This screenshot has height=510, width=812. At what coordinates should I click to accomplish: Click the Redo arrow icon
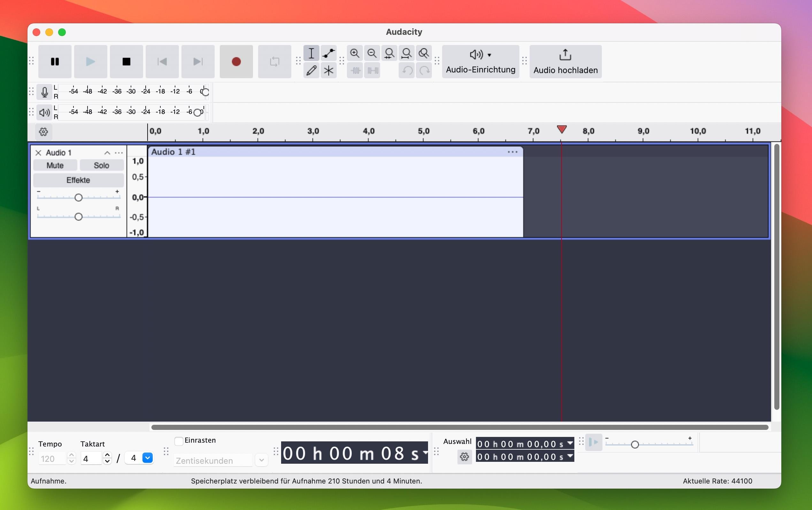[424, 71]
